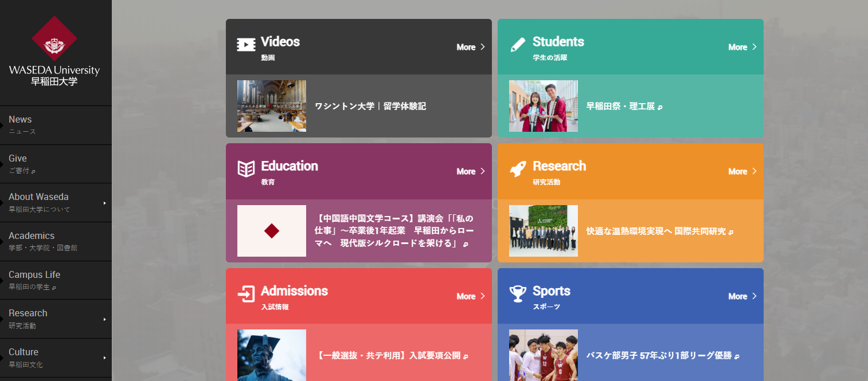Image resolution: width=868 pixels, height=381 pixels.
Task: Expand the sidebar Research submenu arrow
Action: click(104, 319)
